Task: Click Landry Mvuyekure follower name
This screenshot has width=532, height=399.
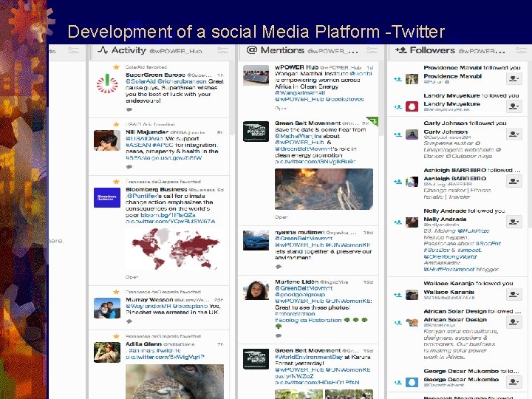Action: pyautogui.click(x=452, y=104)
